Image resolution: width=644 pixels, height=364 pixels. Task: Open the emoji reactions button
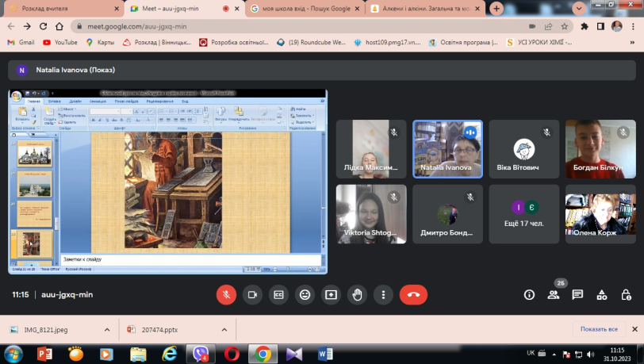click(x=305, y=294)
